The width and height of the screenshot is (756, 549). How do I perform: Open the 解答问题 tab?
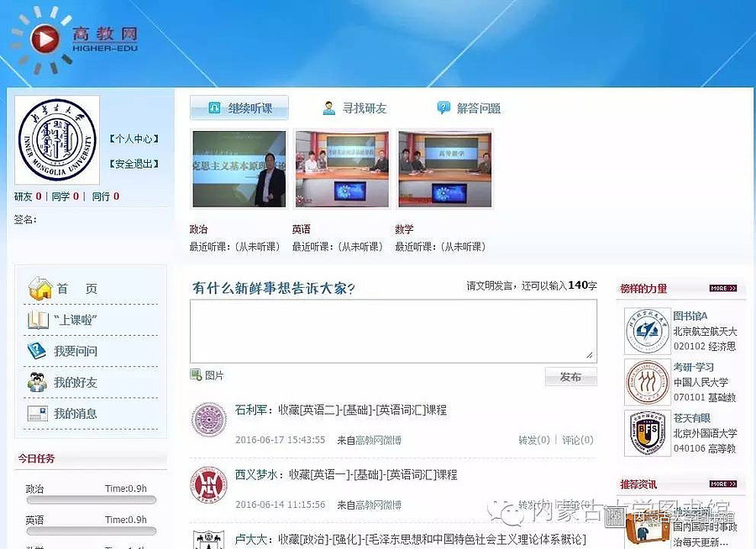pos(469,108)
